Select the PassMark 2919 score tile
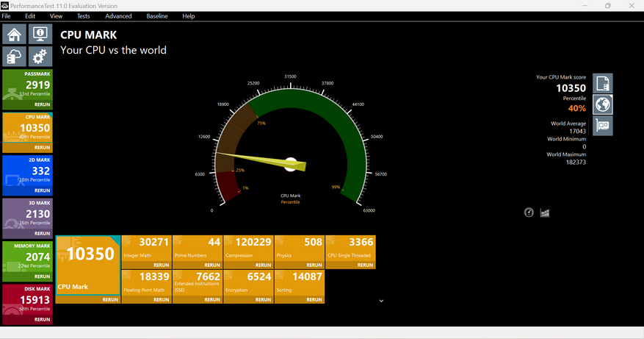The width and height of the screenshot is (644, 339). pyautogui.click(x=27, y=85)
